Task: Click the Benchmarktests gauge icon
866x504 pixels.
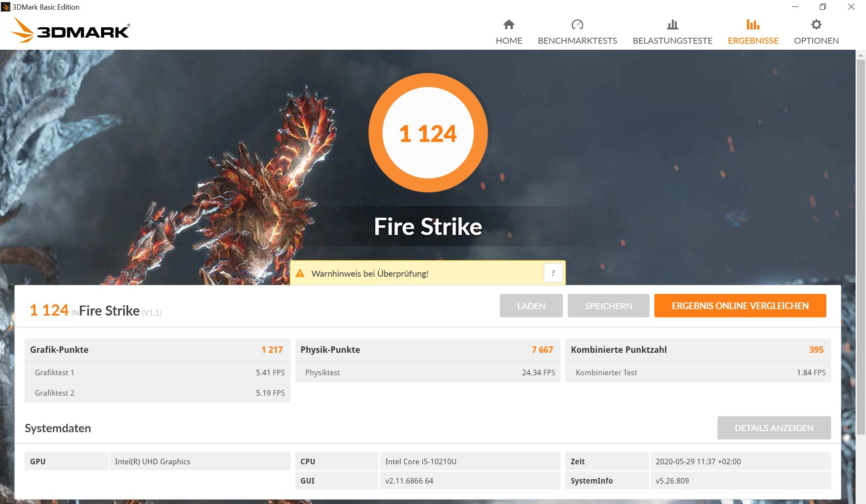Action: point(577,25)
